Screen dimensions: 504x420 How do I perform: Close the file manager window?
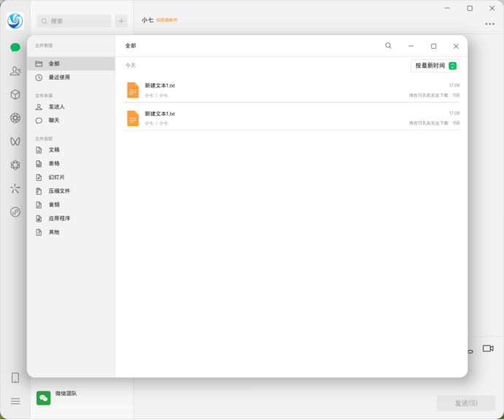(x=456, y=46)
